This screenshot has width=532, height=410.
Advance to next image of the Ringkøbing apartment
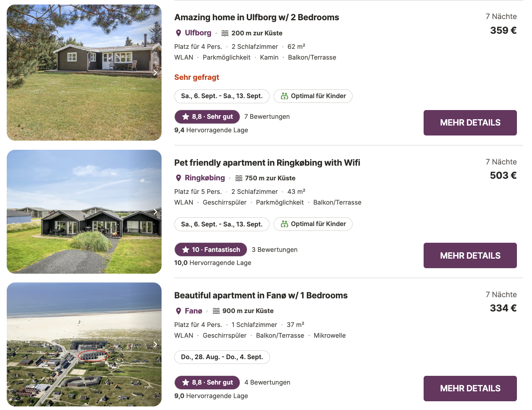pos(155,212)
